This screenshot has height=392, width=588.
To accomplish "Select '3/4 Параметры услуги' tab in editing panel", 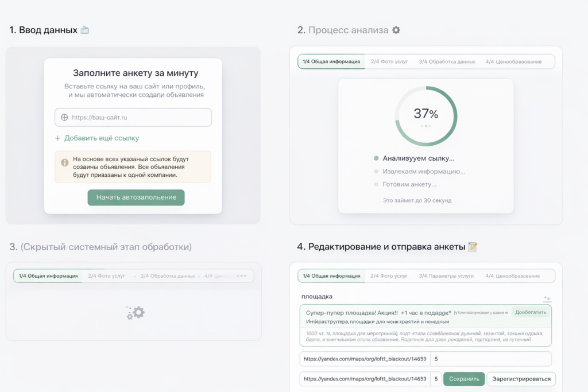I will click(446, 276).
